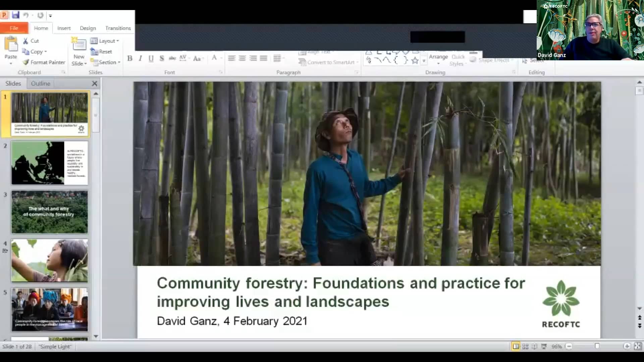Image resolution: width=644 pixels, height=362 pixels.
Task: Toggle bold formatting in the Font group
Action: [130, 58]
